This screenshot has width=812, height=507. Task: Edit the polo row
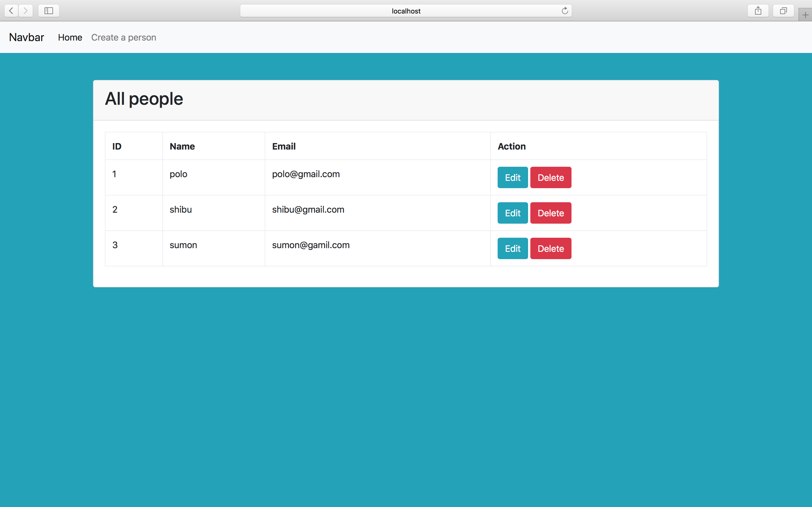pyautogui.click(x=512, y=177)
